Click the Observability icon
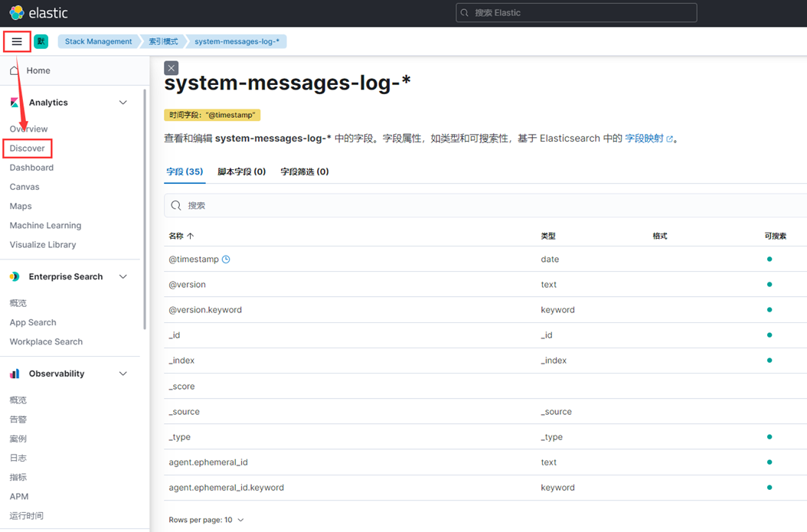 (15, 374)
